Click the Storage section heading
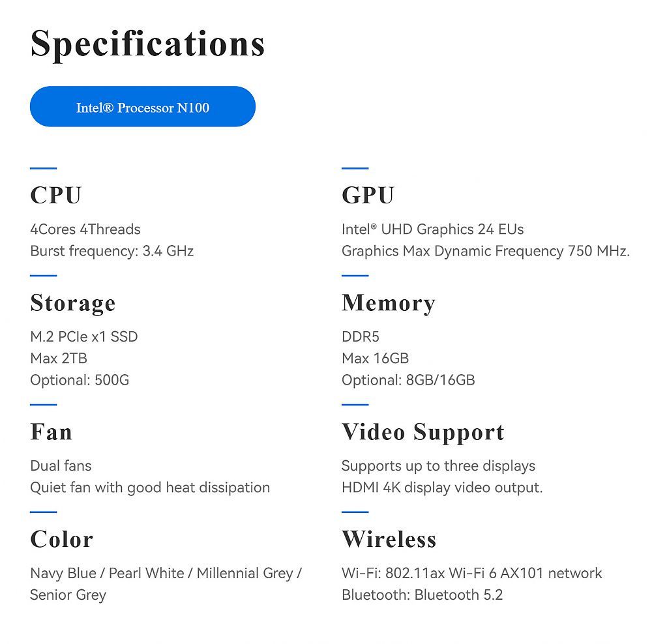Screen dimensions: 652x644 tap(73, 303)
